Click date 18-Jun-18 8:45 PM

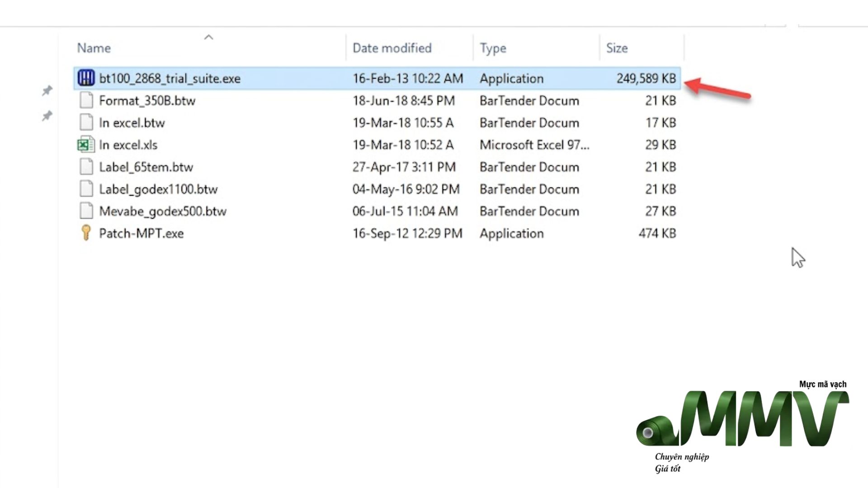[404, 100]
